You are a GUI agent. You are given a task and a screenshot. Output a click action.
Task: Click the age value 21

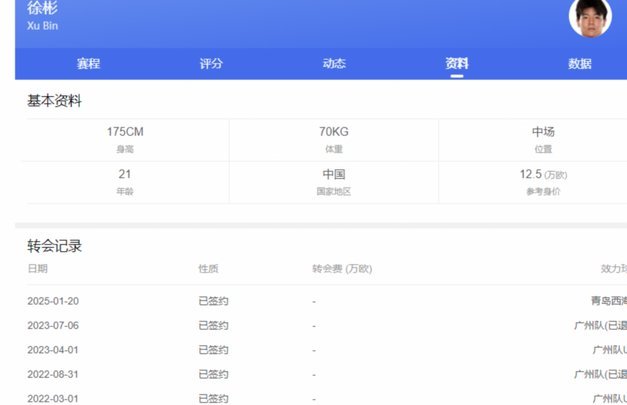(x=125, y=174)
